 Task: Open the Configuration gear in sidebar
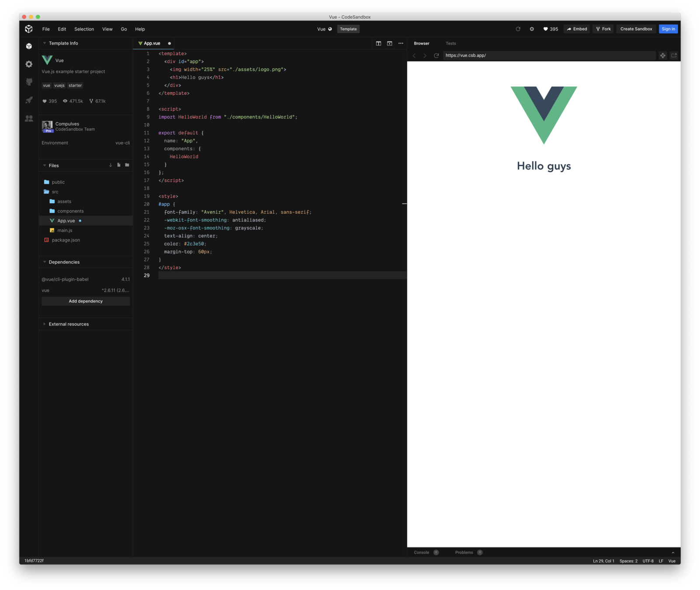click(x=29, y=64)
